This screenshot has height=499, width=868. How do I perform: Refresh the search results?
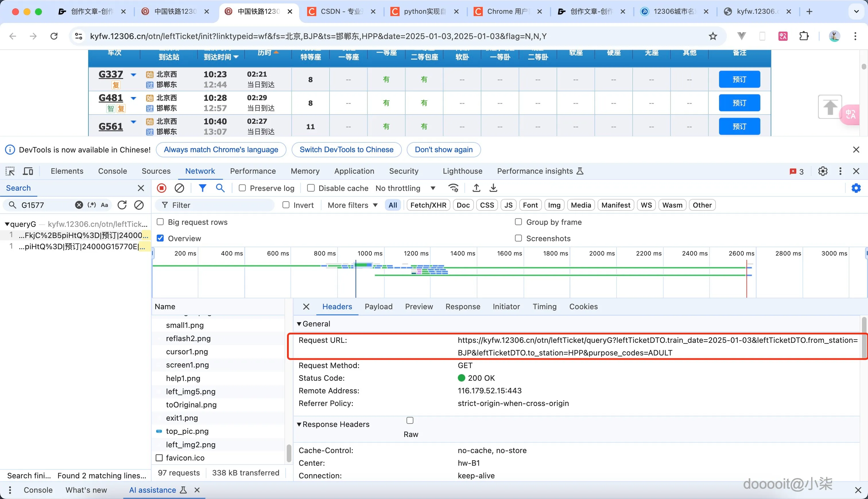click(122, 205)
